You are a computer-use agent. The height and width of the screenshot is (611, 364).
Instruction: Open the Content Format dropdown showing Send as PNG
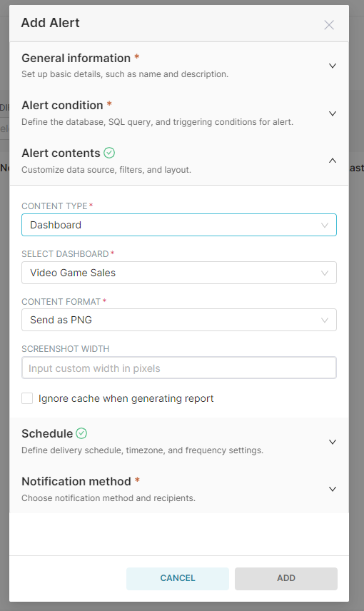coord(179,320)
